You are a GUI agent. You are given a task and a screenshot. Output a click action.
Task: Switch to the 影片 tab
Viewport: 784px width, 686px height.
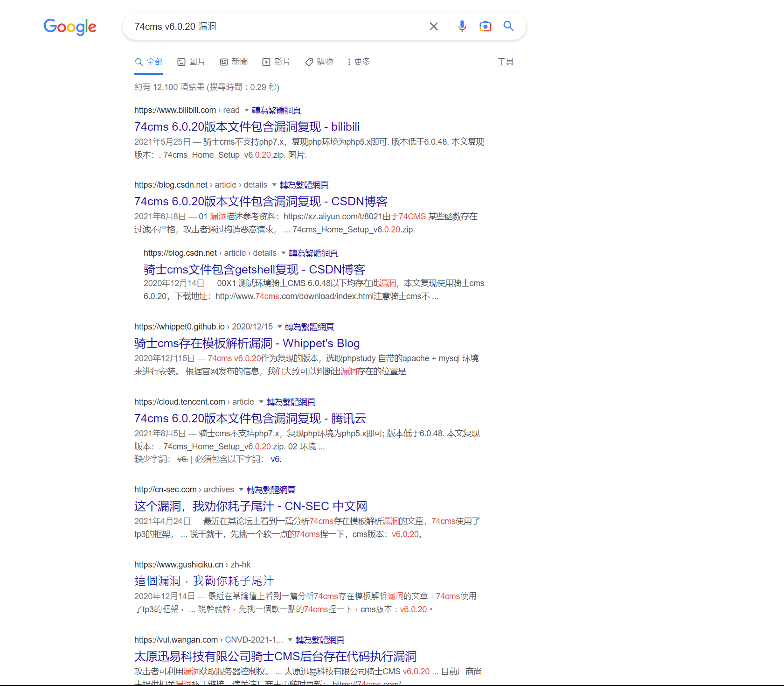tap(276, 62)
